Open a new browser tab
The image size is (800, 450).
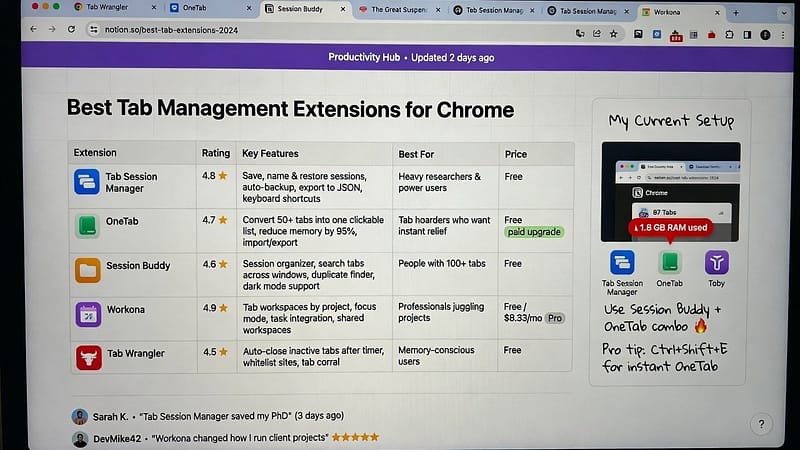click(735, 13)
